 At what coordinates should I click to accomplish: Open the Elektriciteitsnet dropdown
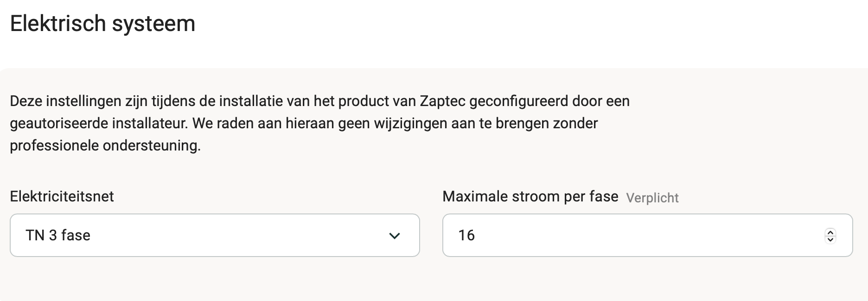[x=214, y=235]
